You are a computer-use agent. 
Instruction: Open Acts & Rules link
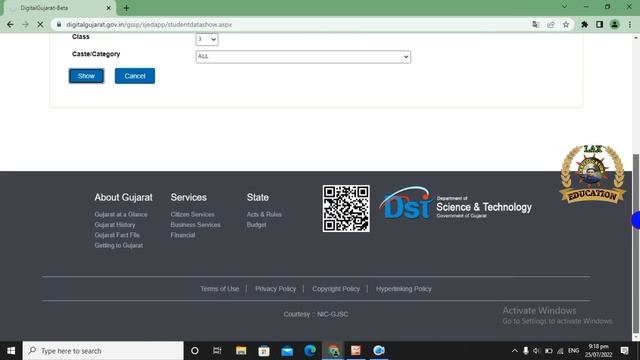pos(264,214)
